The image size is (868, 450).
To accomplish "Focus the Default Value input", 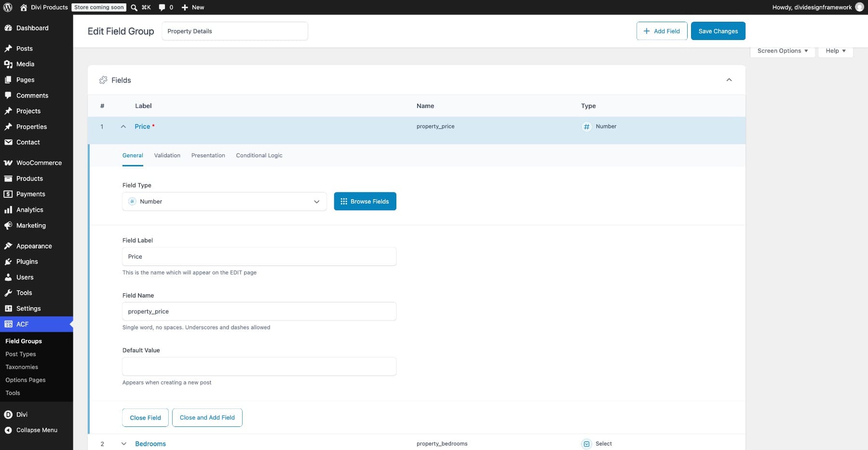I will click(x=259, y=367).
